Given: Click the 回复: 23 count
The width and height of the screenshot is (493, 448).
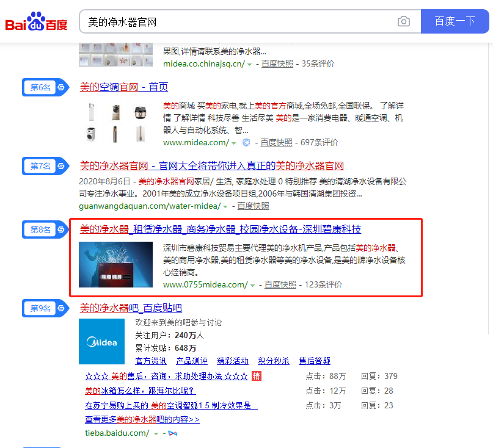Looking at the screenshot, I should [377, 406].
